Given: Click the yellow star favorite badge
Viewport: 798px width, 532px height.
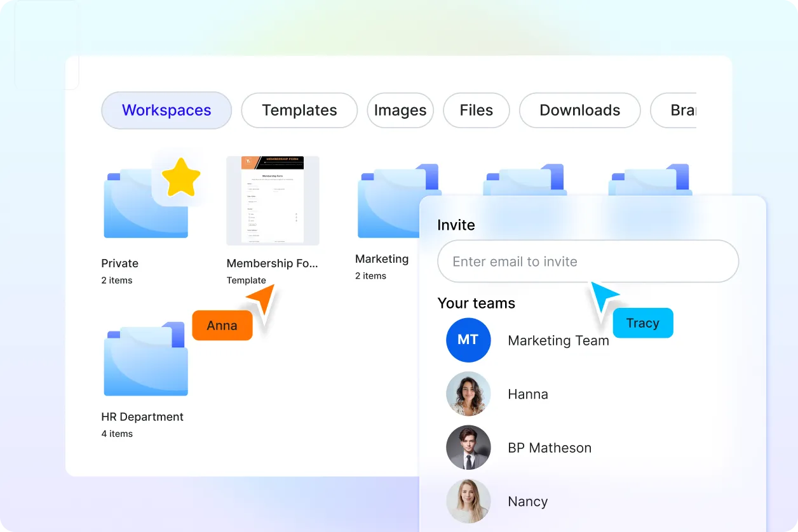Looking at the screenshot, I should 180,177.
